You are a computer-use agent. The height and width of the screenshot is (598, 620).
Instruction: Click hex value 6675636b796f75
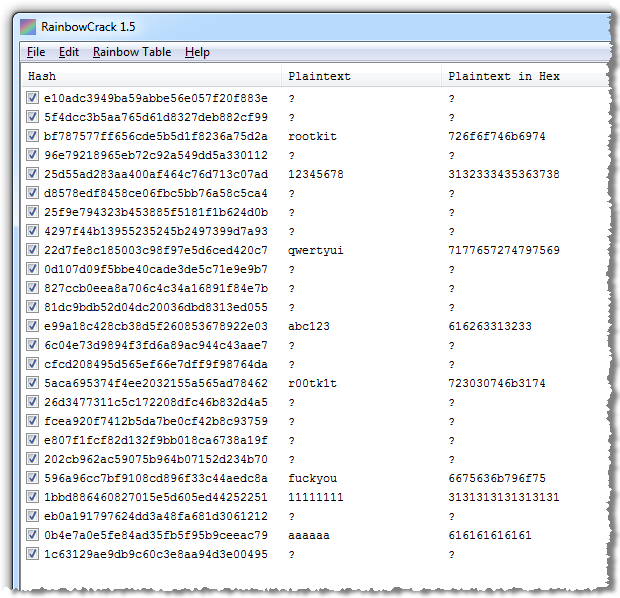tap(497, 478)
